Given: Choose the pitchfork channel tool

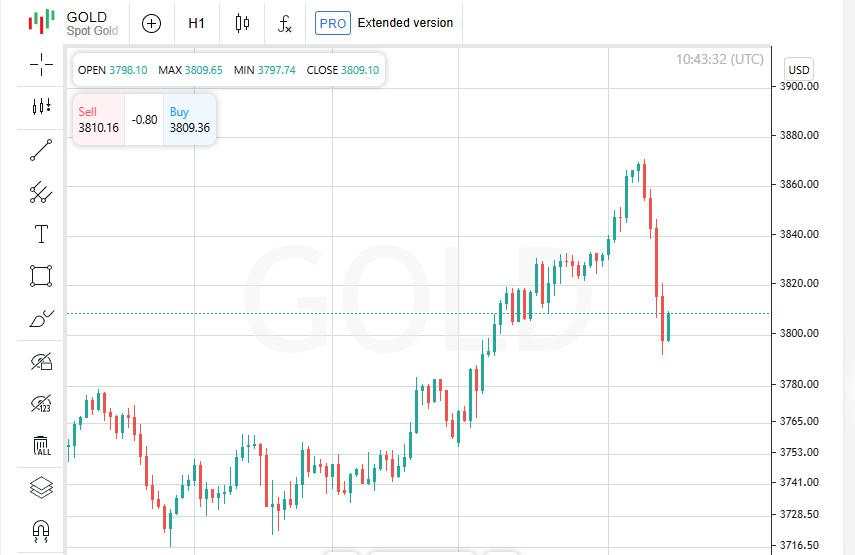Looking at the screenshot, I should (41, 192).
